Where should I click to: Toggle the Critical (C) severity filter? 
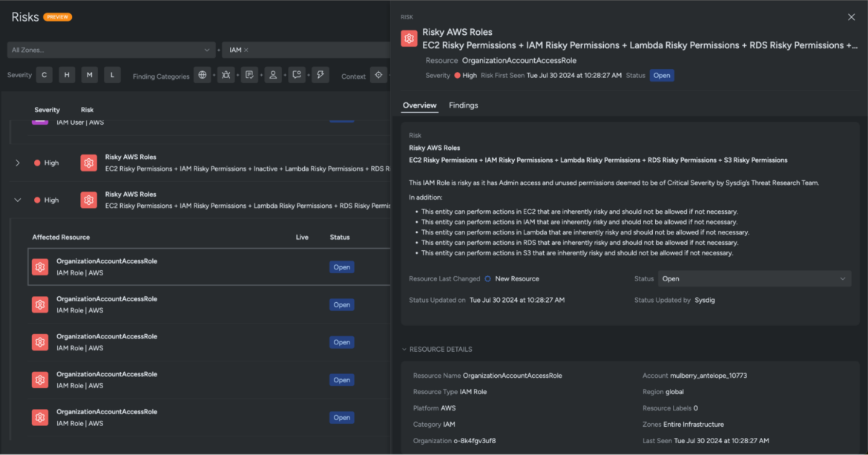pos(45,75)
